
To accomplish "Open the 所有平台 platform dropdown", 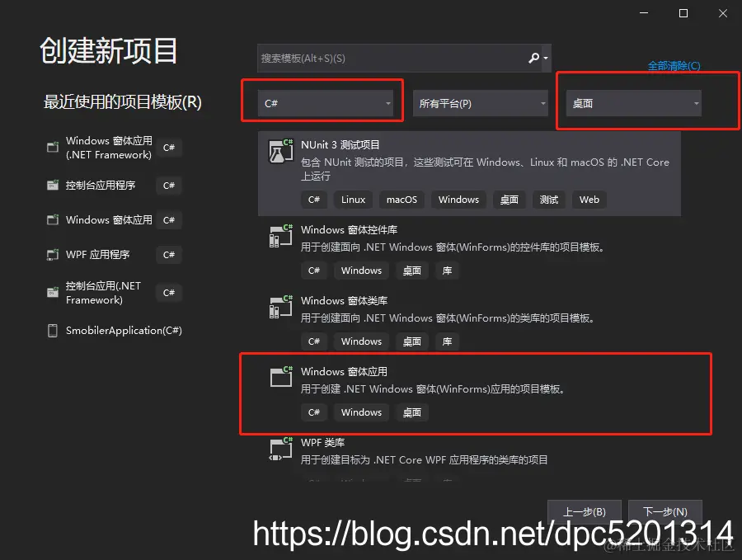I will 481,102.
